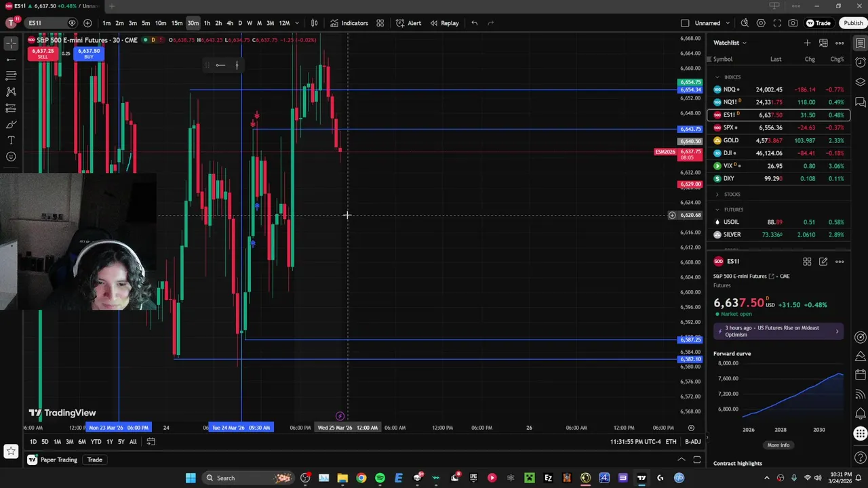Open the watchlist advanced view icon
The height and width of the screenshot is (488, 868).
[x=823, y=43]
